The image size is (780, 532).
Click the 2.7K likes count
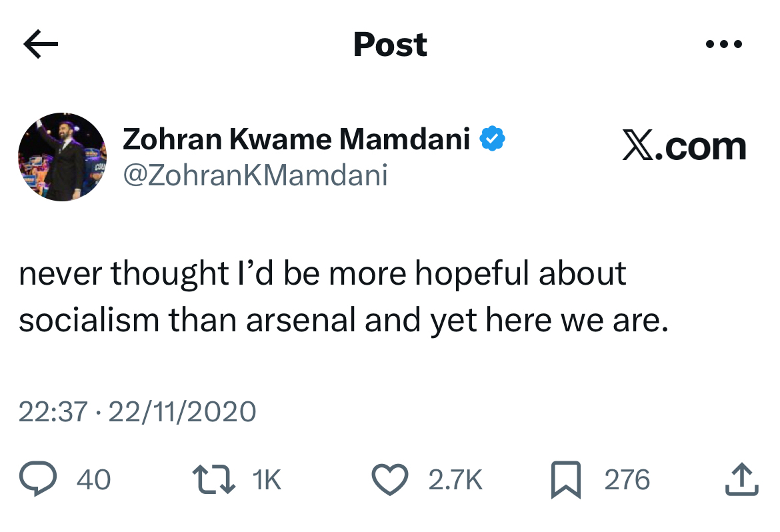[455, 480]
